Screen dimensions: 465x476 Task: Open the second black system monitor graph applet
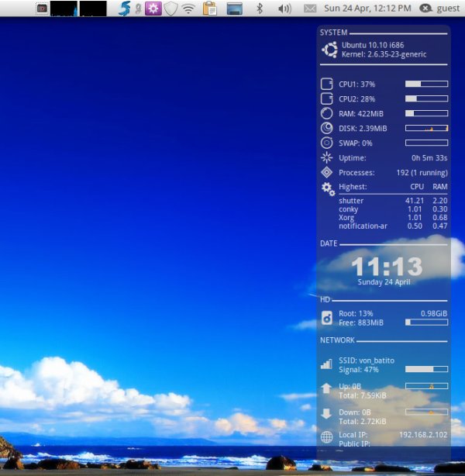coord(93,9)
